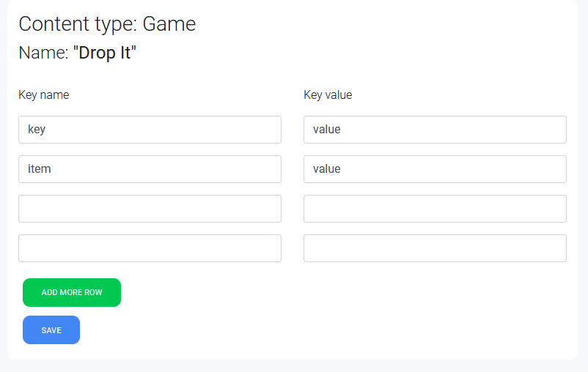Click the blue SAVE button
Image resolution: width=588 pixels, height=372 pixels.
51,330
